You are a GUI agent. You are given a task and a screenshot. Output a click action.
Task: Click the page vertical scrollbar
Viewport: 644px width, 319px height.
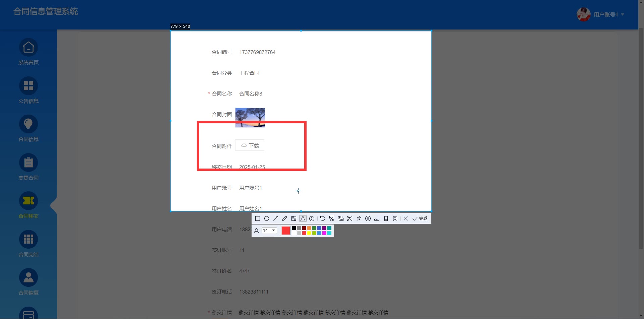pyautogui.click(x=641, y=139)
